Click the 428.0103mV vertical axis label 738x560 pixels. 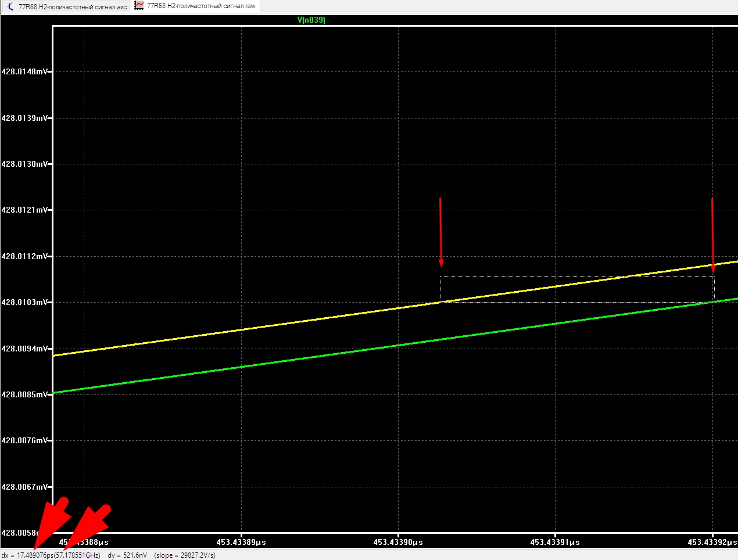(24, 302)
